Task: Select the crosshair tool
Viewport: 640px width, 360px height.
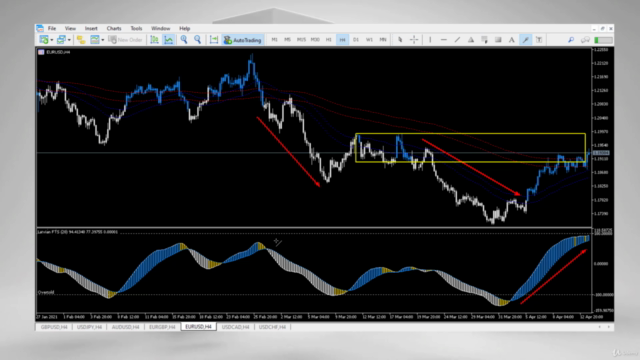Action: click(x=414, y=40)
